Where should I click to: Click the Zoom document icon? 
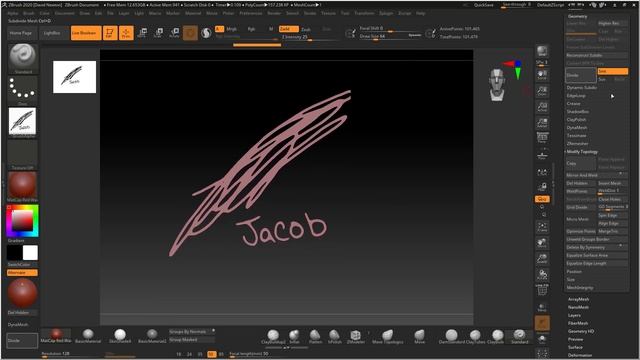click(x=542, y=91)
